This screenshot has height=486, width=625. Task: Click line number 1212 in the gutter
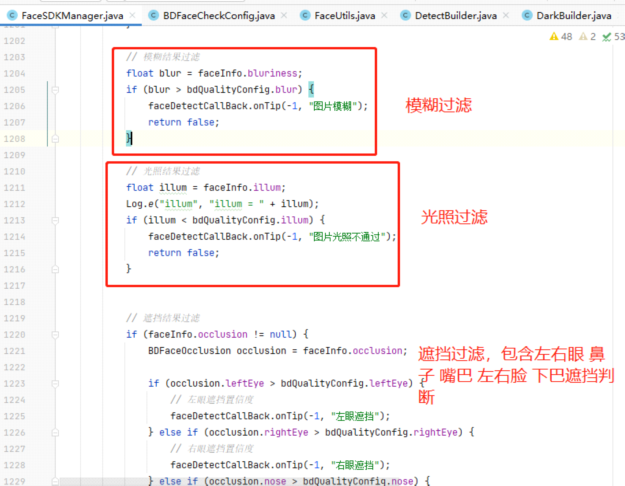[x=15, y=204]
